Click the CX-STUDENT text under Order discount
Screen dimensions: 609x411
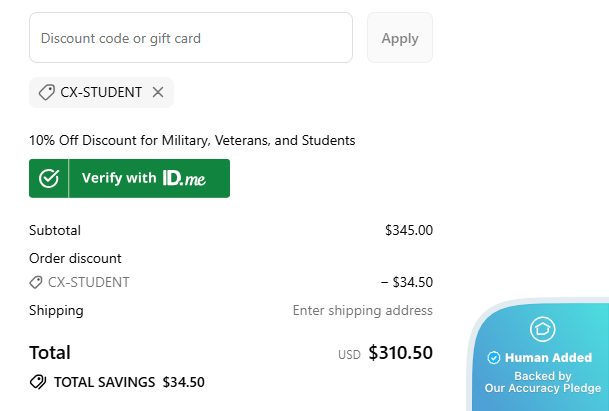pos(88,282)
